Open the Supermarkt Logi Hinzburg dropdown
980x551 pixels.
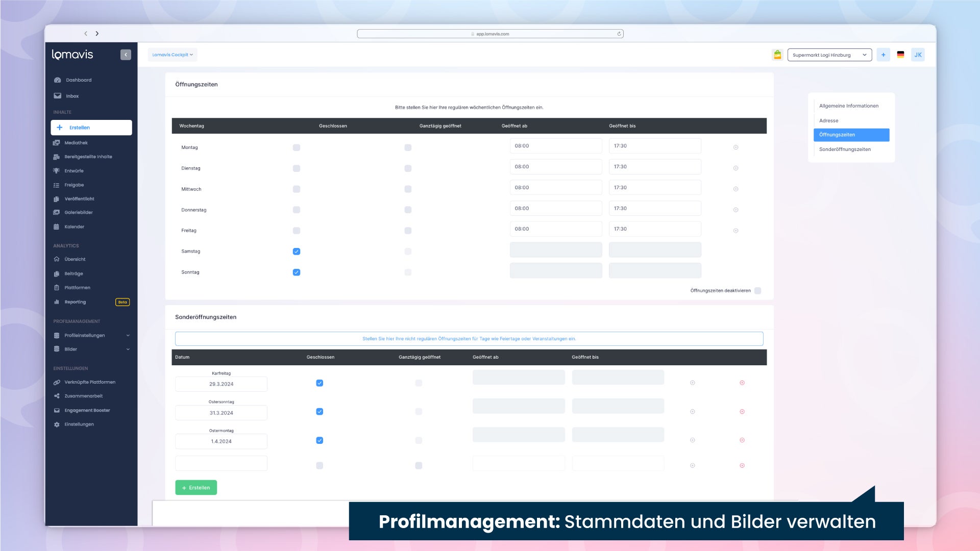tap(829, 55)
